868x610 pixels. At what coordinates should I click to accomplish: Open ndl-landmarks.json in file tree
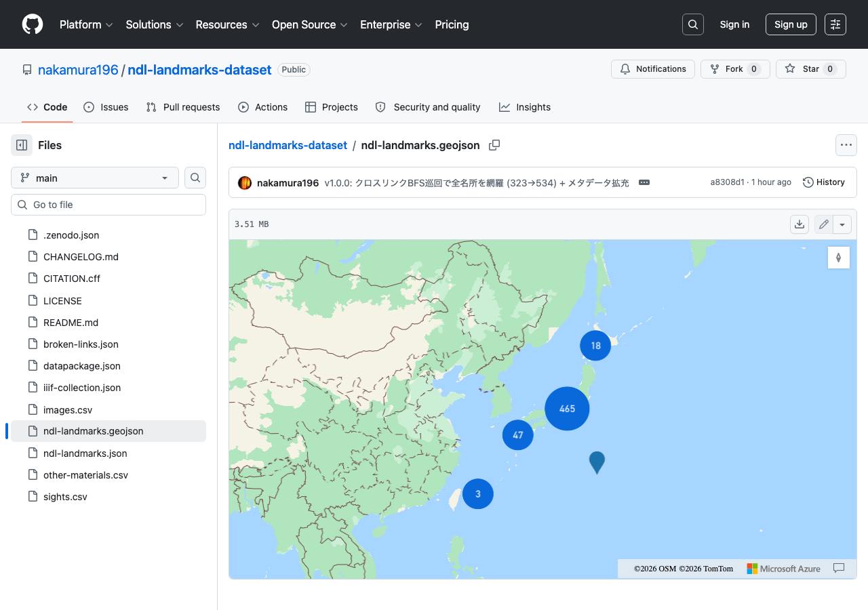(x=108, y=453)
